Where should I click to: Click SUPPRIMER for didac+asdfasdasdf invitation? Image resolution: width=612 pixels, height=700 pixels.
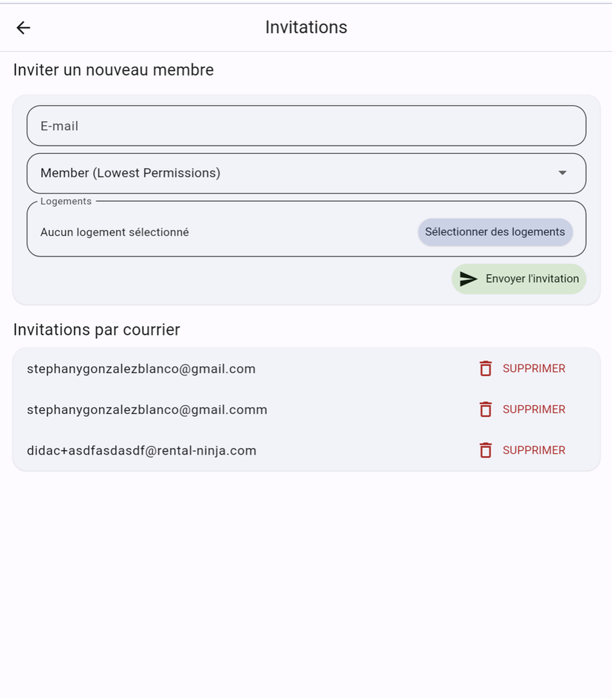click(534, 450)
